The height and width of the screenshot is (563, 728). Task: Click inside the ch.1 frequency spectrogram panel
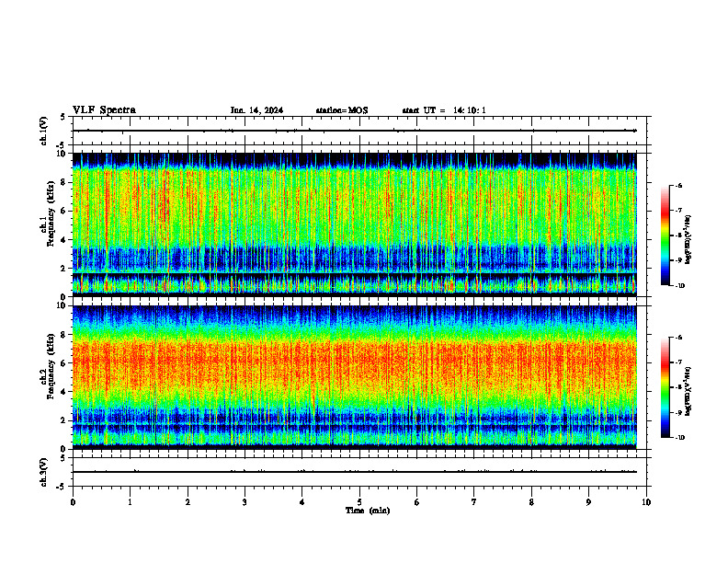[x=354, y=224]
